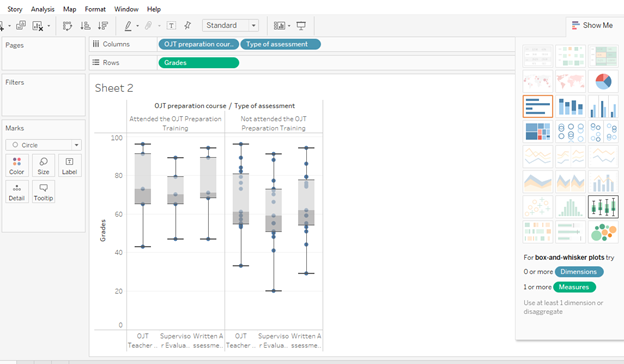Select the circle views chart type
Screen dimensions: 624x364
(570, 132)
